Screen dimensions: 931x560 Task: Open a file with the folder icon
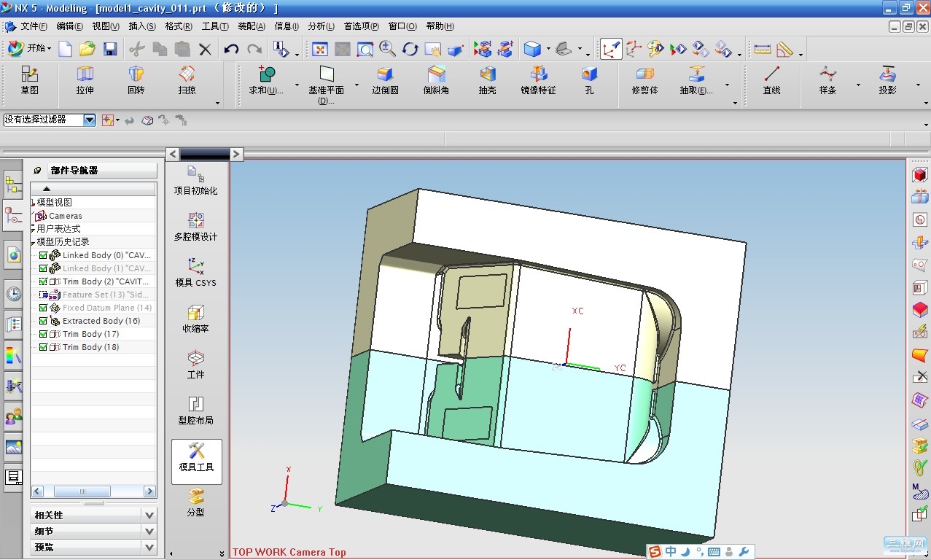click(87, 49)
